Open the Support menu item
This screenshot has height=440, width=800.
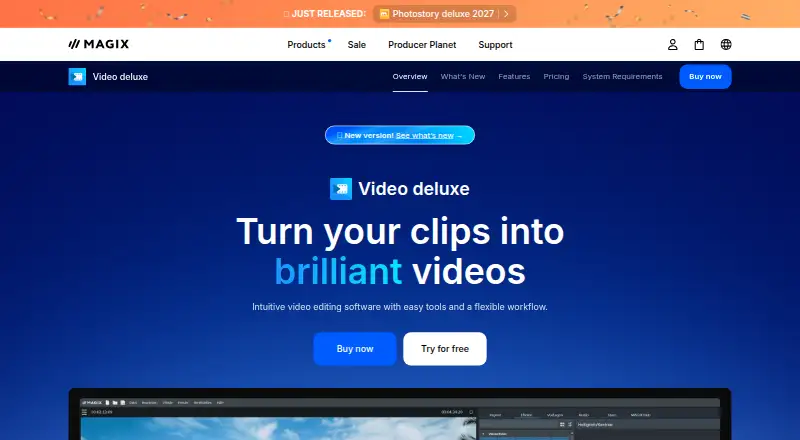(x=495, y=45)
